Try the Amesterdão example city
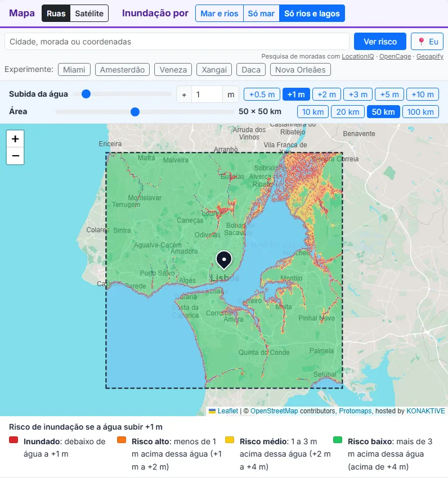Screen dimensions: 448x478 click(x=122, y=70)
